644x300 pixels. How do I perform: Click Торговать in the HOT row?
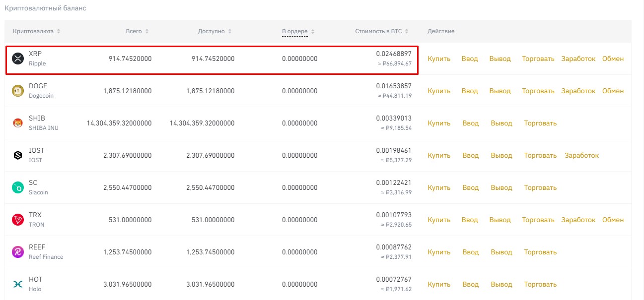click(541, 284)
